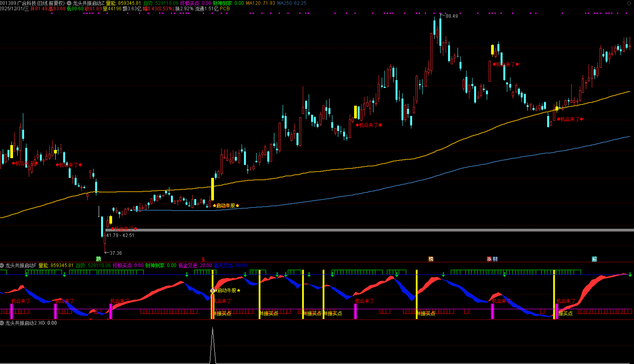634x364 pixels.
Task: Open the 龙头共振启动Z indicator dropdown arrow
Action: point(69,3)
